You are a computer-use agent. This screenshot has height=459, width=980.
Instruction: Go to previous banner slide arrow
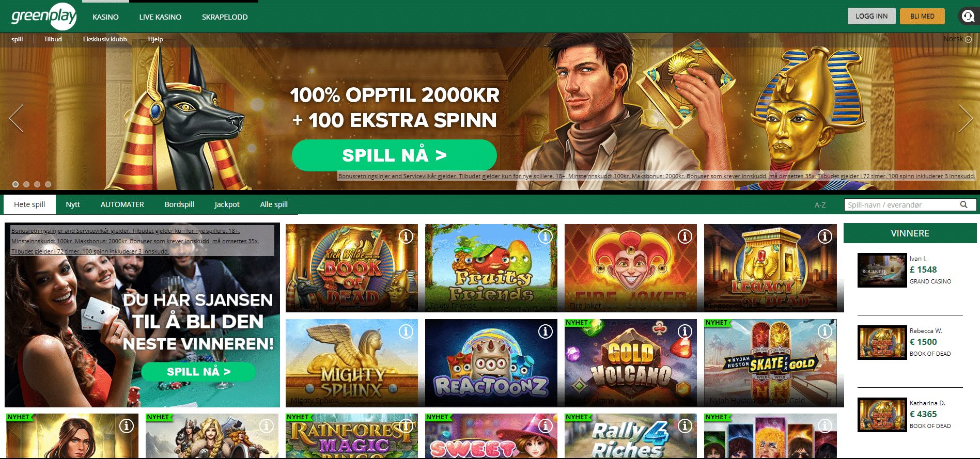point(16,118)
